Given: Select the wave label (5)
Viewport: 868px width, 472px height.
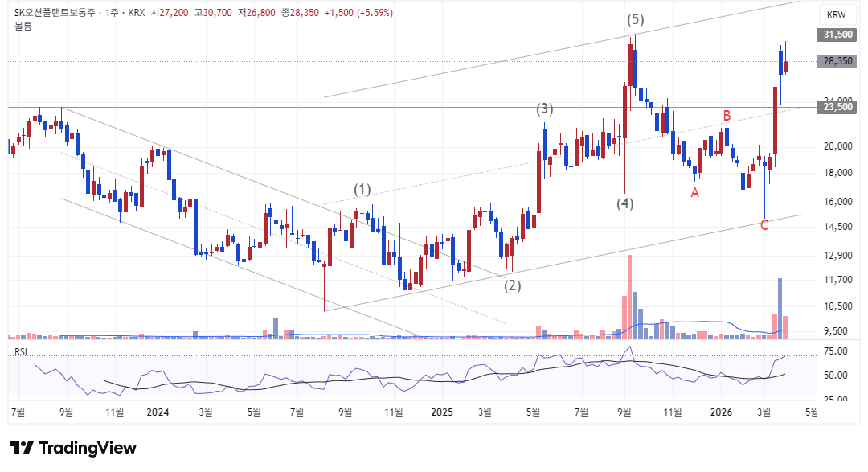Looking at the screenshot, I should tap(636, 20).
